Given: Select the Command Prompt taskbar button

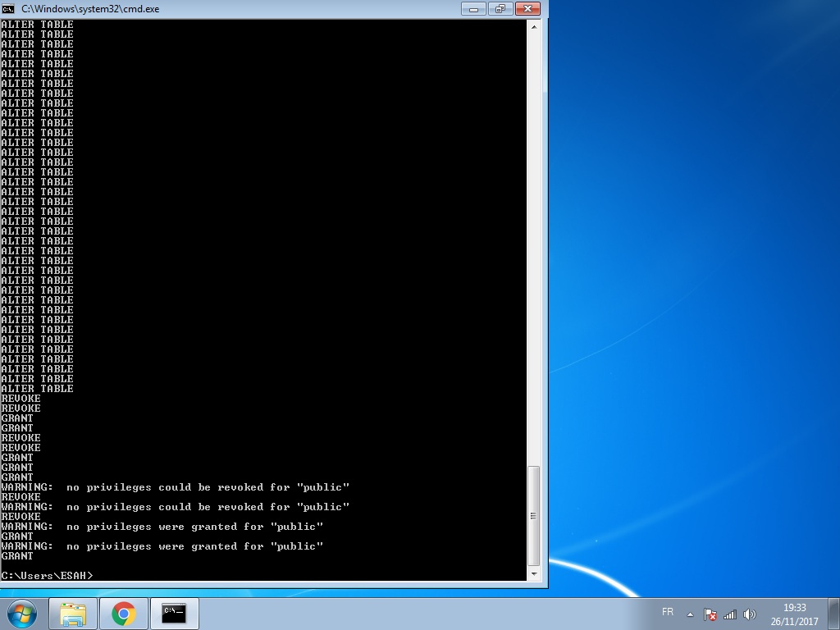Looking at the screenshot, I should point(174,614).
